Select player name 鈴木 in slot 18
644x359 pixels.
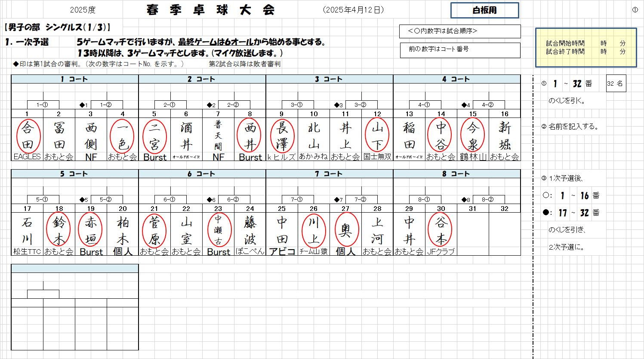(x=59, y=230)
